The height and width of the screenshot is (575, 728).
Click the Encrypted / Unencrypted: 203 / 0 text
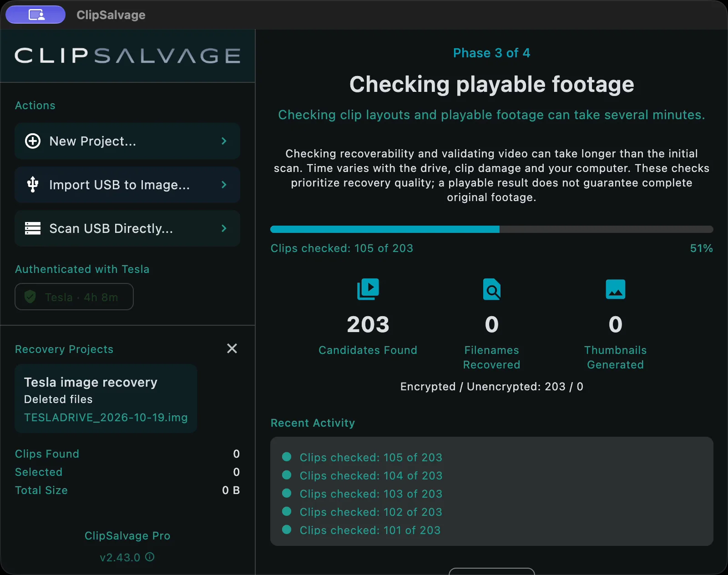click(x=492, y=387)
